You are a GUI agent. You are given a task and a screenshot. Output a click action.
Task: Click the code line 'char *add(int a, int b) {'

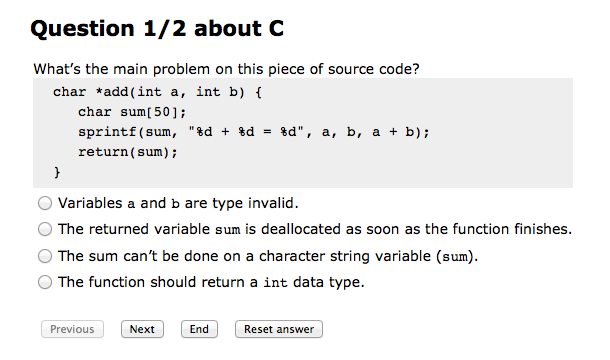point(158,92)
